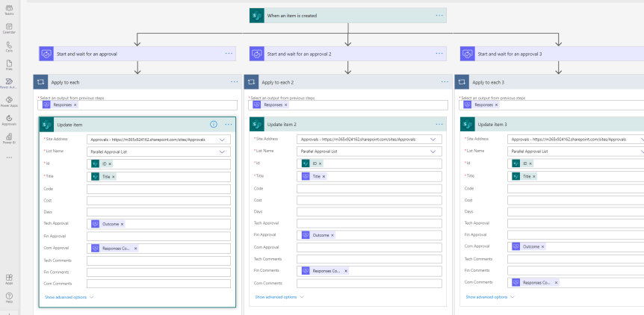Show advanced options in Update item 3
This screenshot has height=315, width=644.
(x=490, y=297)
